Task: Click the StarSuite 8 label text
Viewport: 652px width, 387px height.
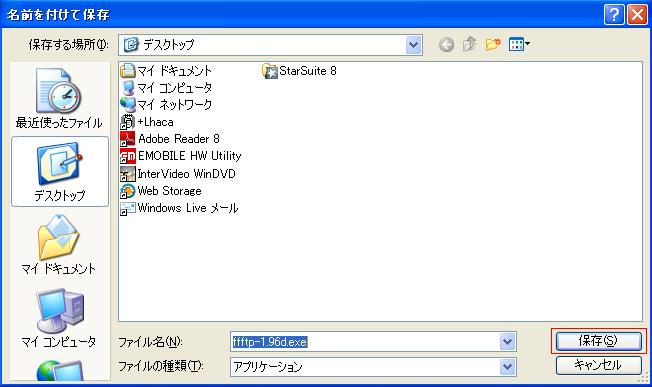Action: (308, 71)
